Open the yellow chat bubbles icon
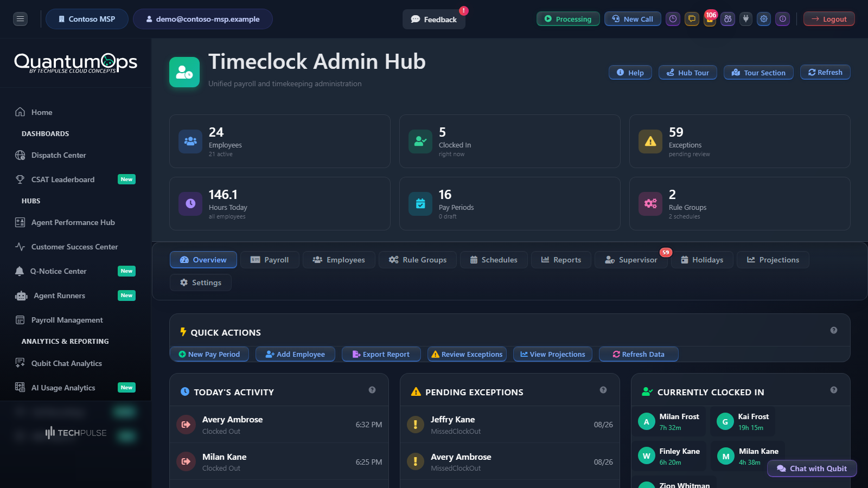The image size is (868, 488). pyautogui.click(x=692, y=19)
